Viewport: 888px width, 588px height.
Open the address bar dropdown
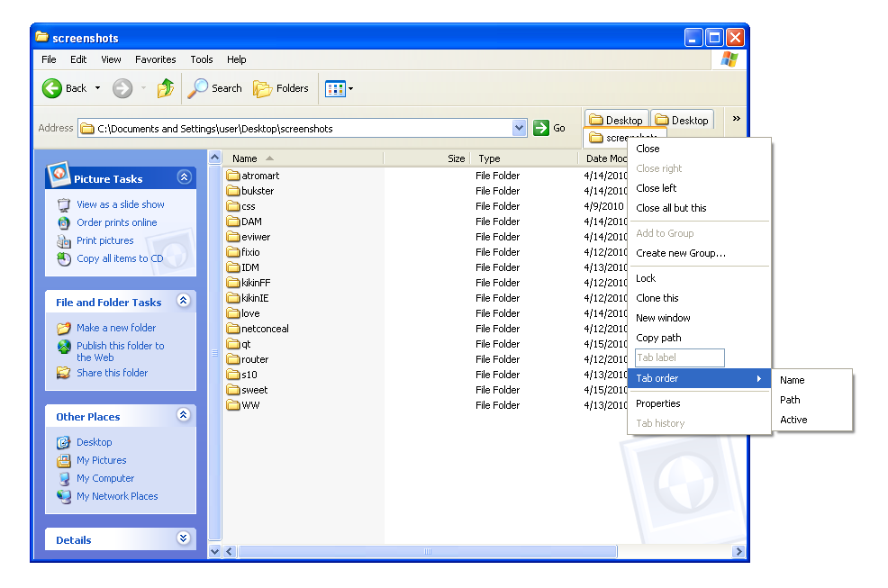[x=521, y=127]
